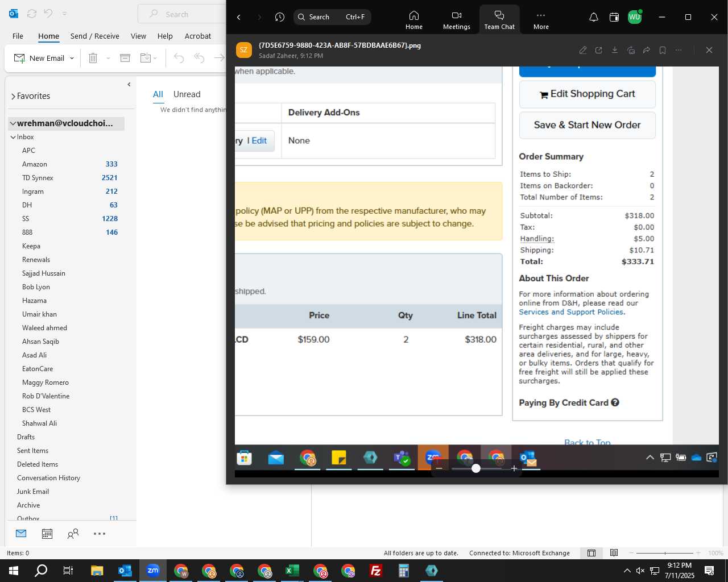Open Zoom More menu
The image size is (728, 582).
pos(541,20)
